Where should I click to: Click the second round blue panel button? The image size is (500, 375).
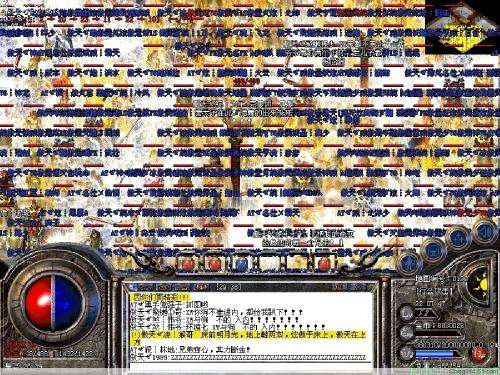[x=433, y=251]
